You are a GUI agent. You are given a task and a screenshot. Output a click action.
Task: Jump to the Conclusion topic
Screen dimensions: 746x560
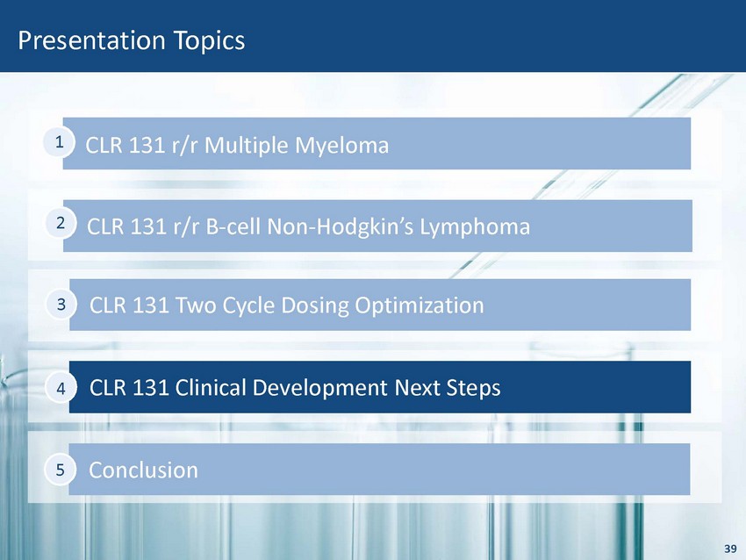[144, 470]
